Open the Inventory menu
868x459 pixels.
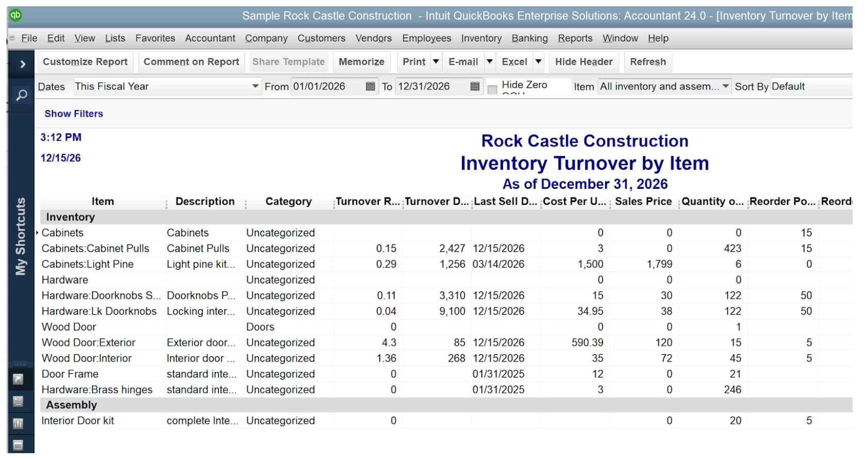[x=481, y=38]
